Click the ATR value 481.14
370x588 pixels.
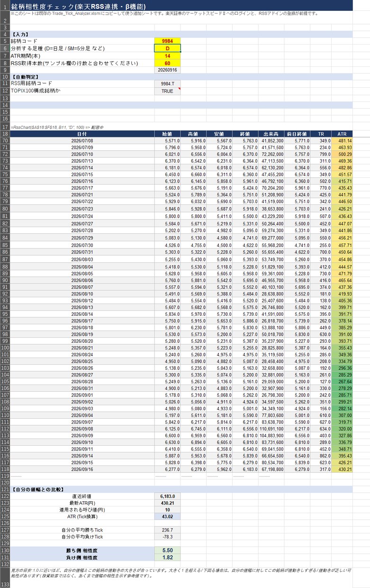[342, 141]
